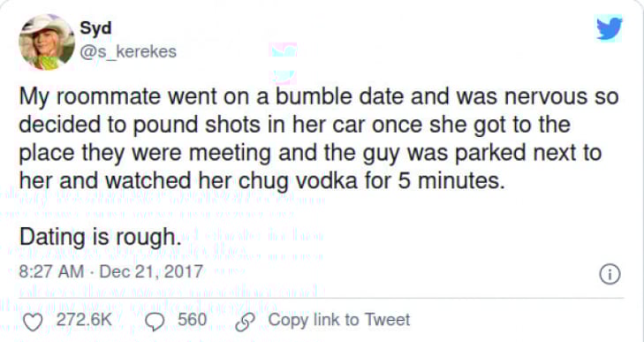Click the Twitter bird logo
Image resolution: width=644 pixels, height=342 pixels.
pyautogui.click(x=609, y=28)
